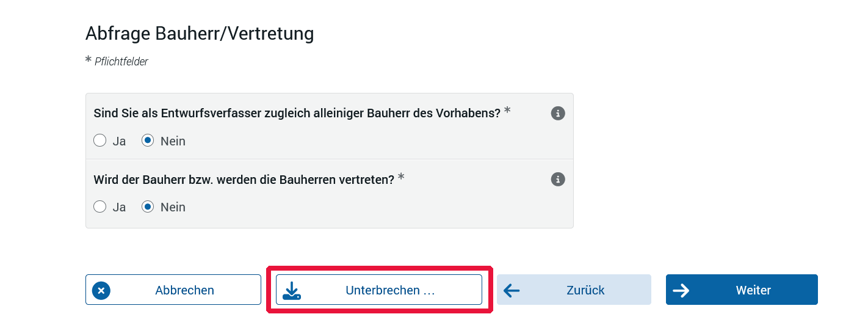Select Ja radio for alleiniger Bauherr question
Viewport: 868px width, 336px height.
(x=99, y=141)
